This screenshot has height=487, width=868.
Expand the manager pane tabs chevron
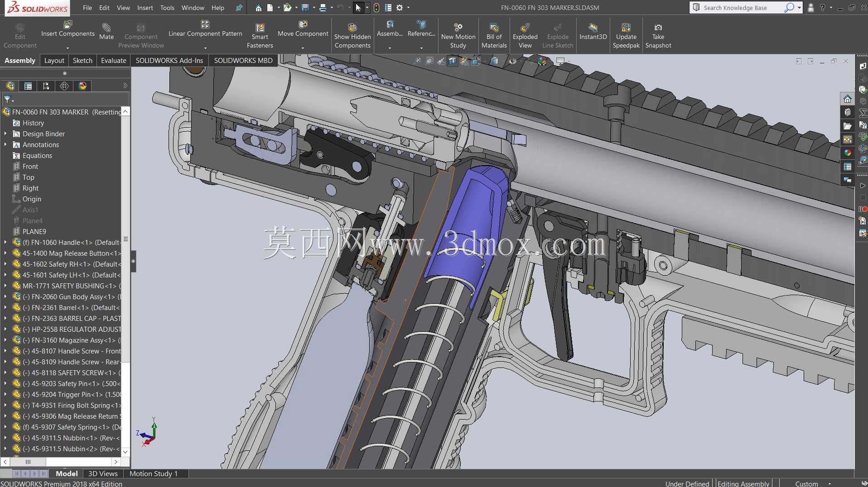tap(125, 86)
